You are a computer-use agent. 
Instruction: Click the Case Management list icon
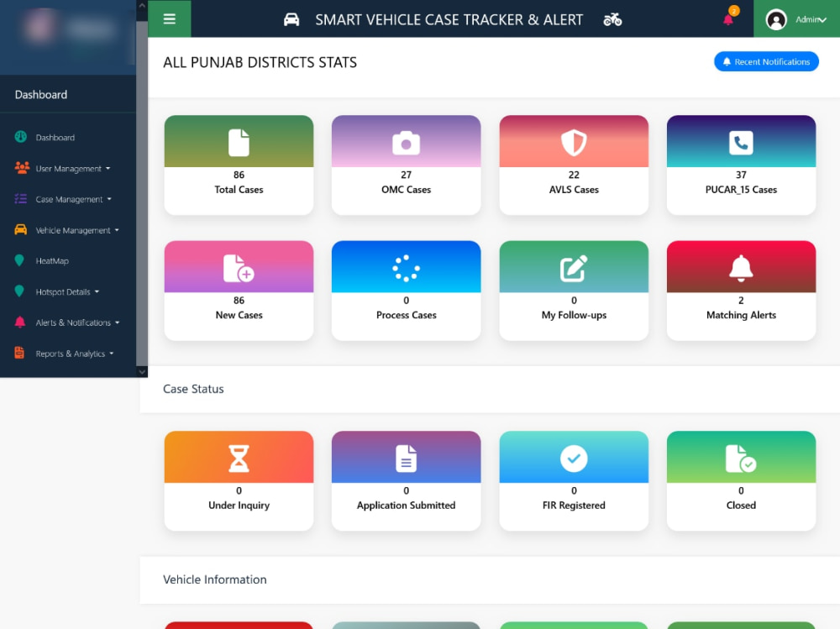(20, 199)
